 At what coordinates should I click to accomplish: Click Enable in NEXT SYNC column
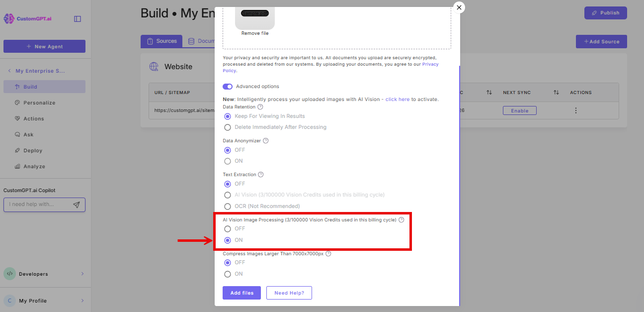[520, 110]
